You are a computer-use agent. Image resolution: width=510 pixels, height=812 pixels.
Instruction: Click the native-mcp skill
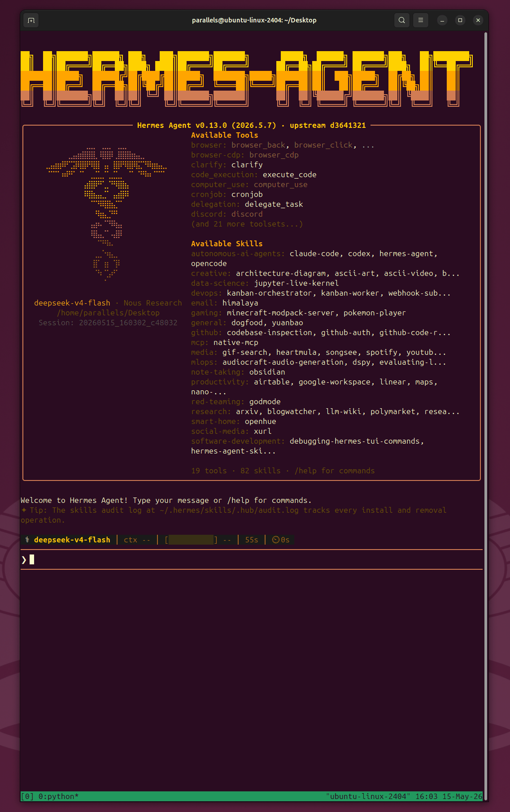click(236, 342)
